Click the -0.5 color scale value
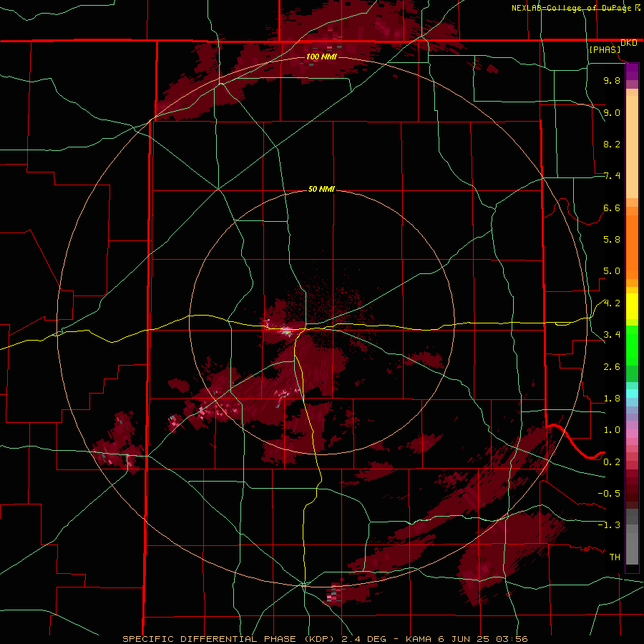Viewport: 644px width, 644px height. click(x=609, y=494)
